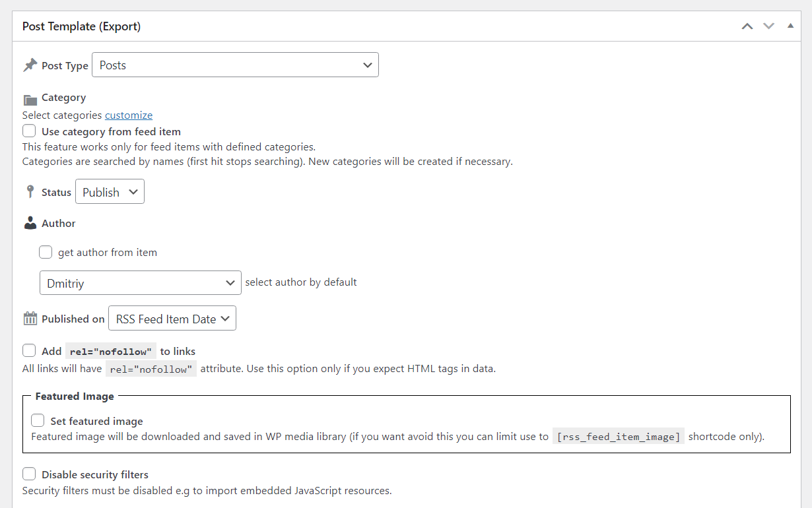Check get author from item
The height and width of the screenshot is (508, 812).
(46, 251)
